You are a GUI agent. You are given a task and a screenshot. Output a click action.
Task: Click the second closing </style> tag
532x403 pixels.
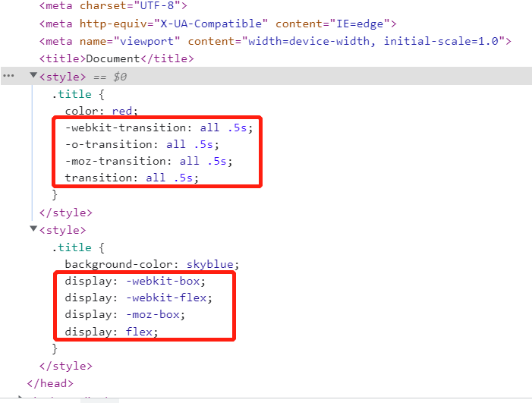(65, 366)
